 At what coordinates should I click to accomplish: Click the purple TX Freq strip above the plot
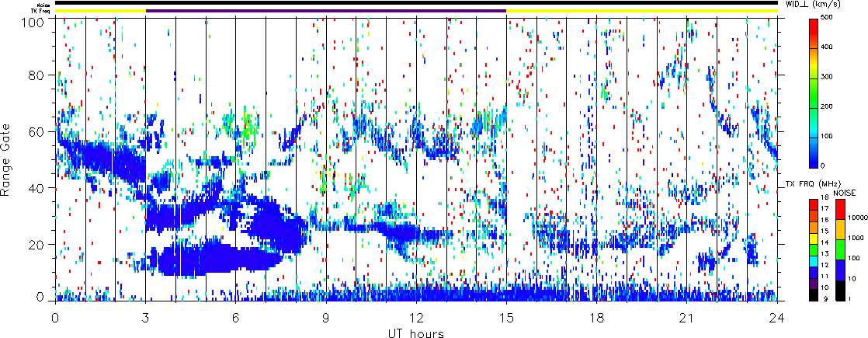326,11
